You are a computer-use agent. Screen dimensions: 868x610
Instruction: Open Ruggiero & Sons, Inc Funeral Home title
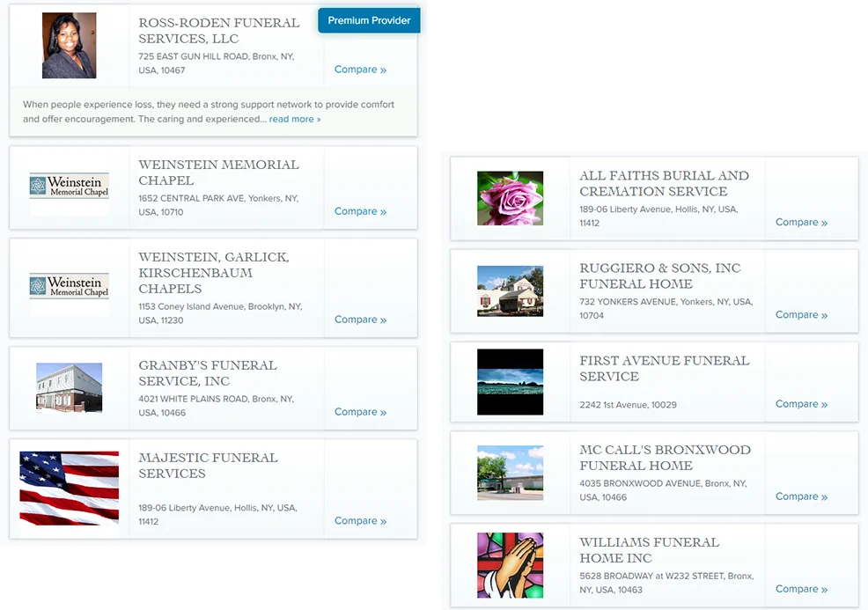point(660,276)
